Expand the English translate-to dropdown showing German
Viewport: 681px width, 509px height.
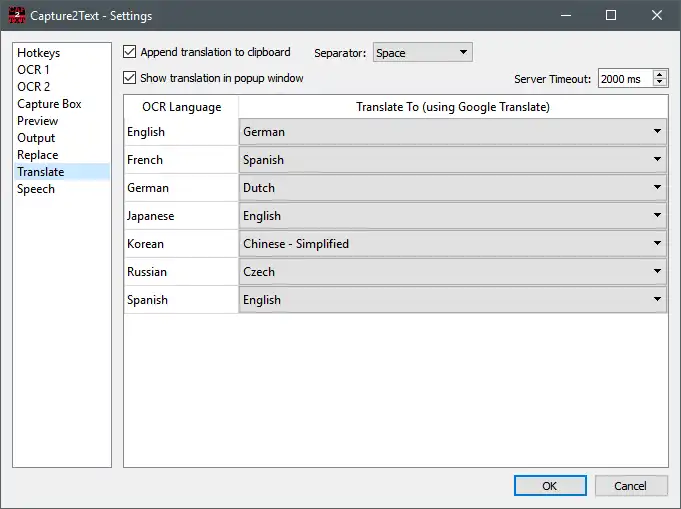(453, 132)
